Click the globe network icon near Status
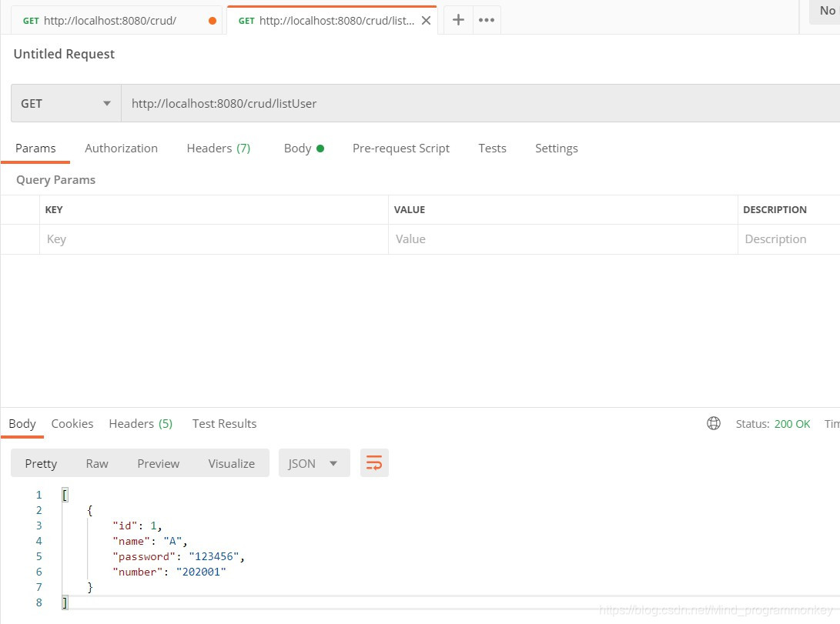840x624 pixels. coord(713,423)
